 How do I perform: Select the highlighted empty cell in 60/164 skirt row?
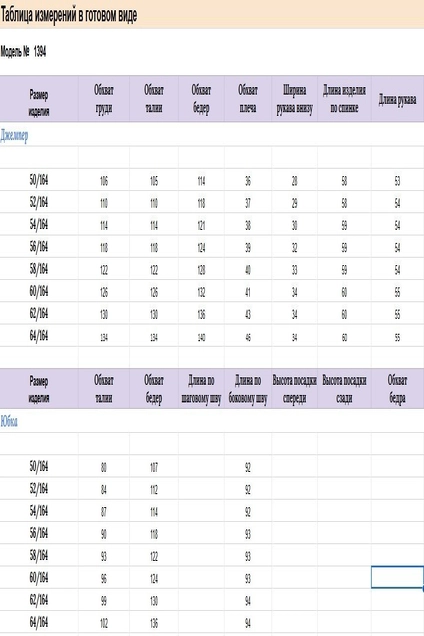click(x=397, y=577)
